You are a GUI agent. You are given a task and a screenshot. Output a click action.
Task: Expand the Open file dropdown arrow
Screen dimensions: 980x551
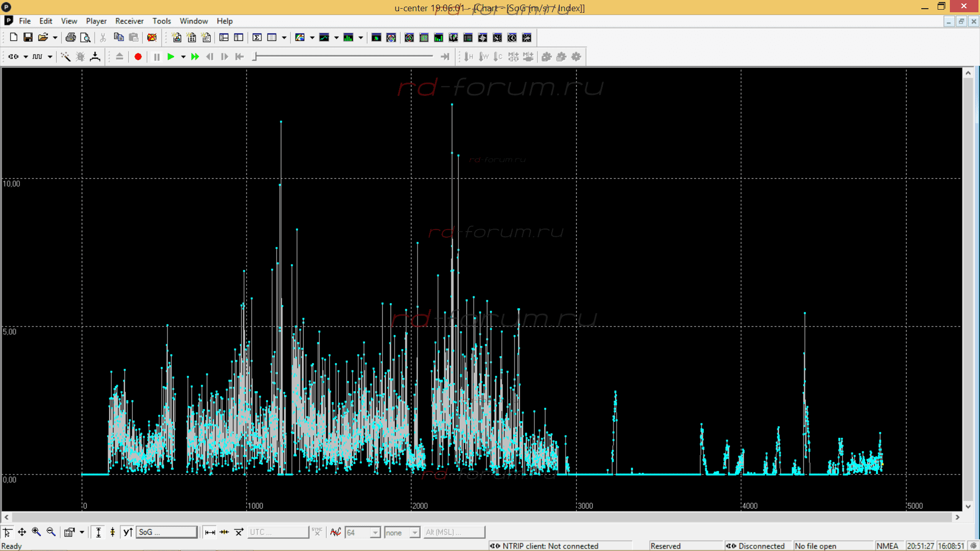[x=55, y=38]
